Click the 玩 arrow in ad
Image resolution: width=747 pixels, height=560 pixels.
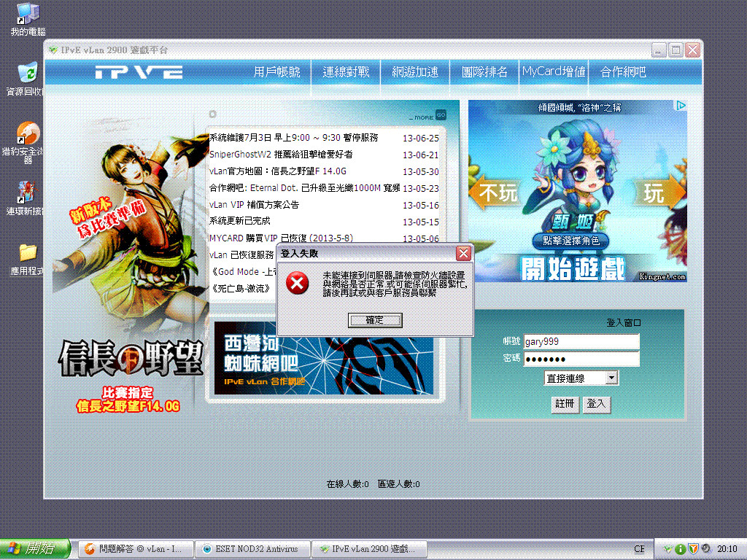(x=659, y=192)
